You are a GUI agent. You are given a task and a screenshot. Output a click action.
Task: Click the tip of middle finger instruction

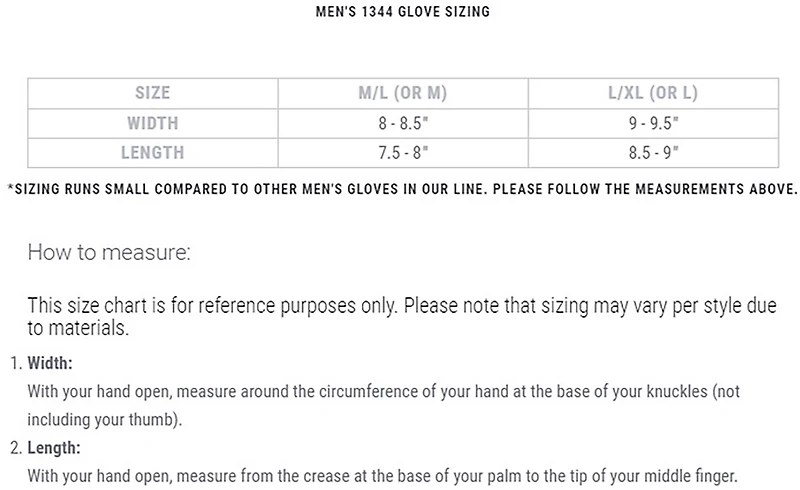coord(383,476)
